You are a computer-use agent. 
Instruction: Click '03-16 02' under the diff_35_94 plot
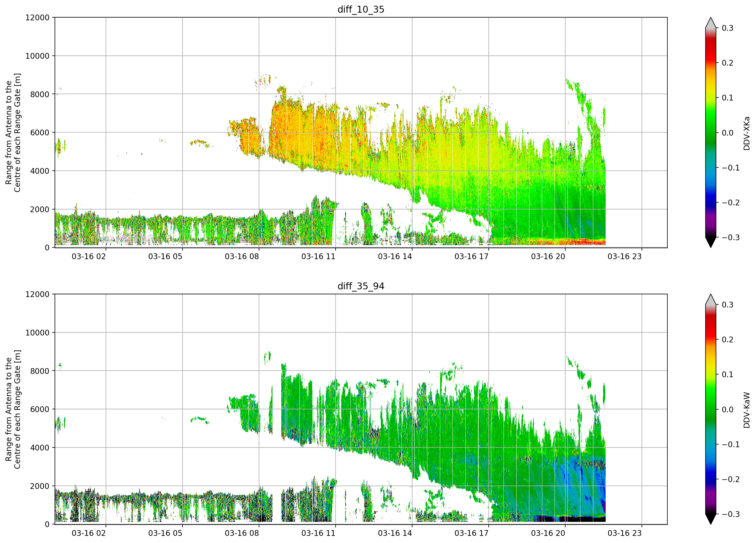[89, 533]
